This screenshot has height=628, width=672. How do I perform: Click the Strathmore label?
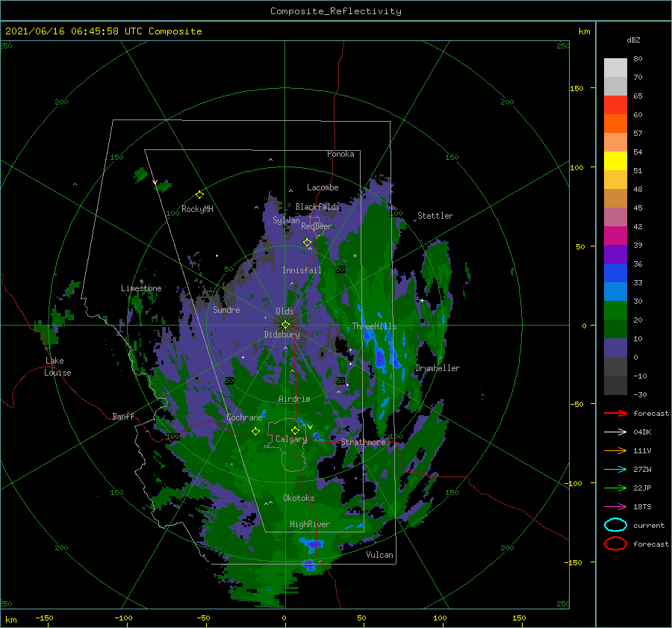pyautogui.click(x=364, y=442)
